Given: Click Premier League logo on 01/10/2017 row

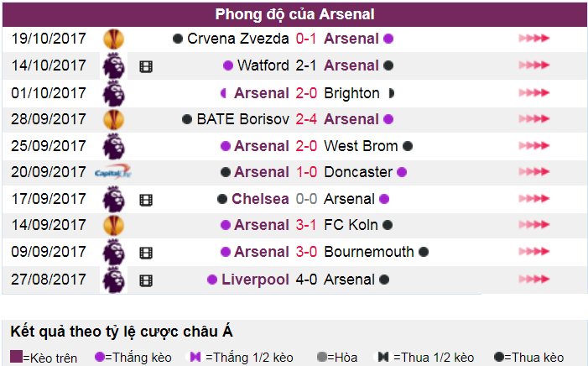Looking at the screenshot, I should [x=113, y=93].
